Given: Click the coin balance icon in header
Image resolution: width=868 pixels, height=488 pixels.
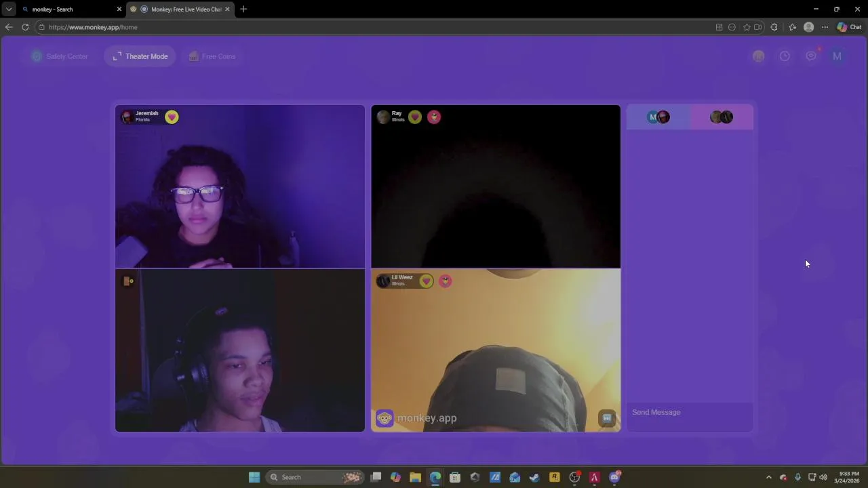Looking at the screenshot, I should [759, 56].
